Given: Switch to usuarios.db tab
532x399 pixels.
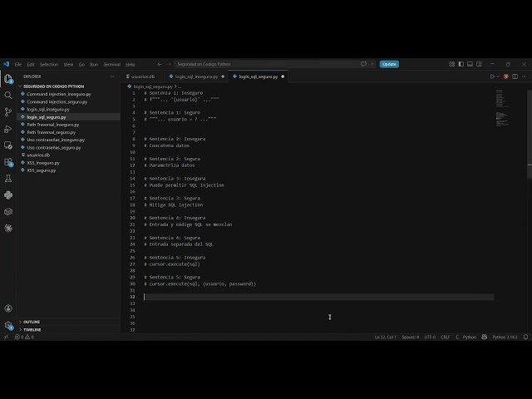Looking at the screenshot, I should tap(143, 76).
